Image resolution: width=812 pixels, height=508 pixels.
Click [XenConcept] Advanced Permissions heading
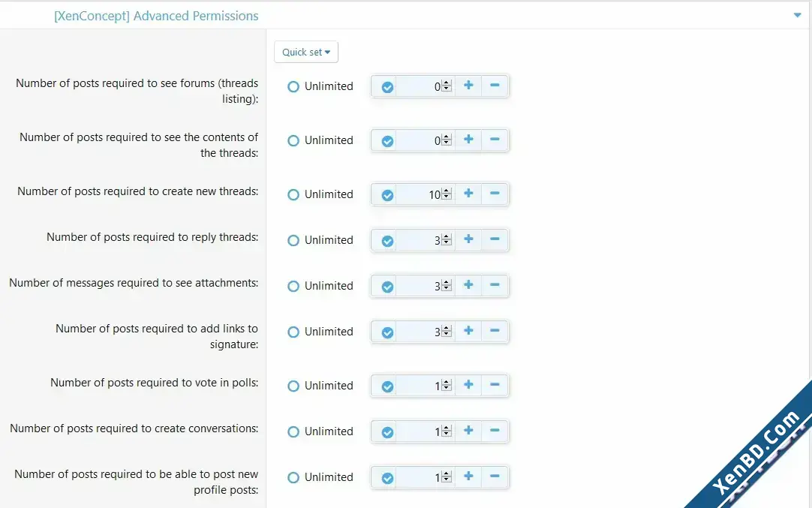(x=156, y=16)
